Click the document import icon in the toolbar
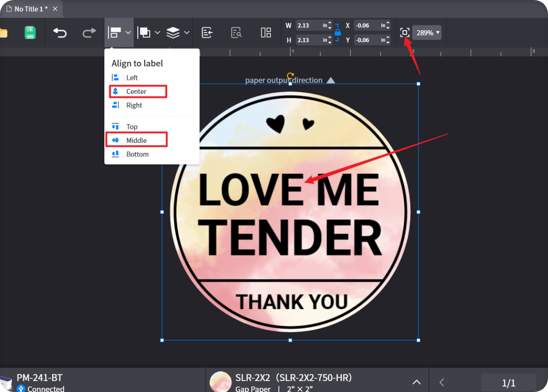Image resolution: width=548 pixels, height=392 pixels. 207,32
